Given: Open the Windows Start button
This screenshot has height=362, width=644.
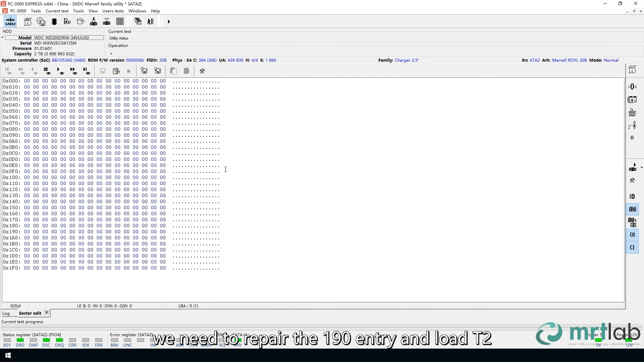Looking at the screenshot, I should tap(8, 356).
